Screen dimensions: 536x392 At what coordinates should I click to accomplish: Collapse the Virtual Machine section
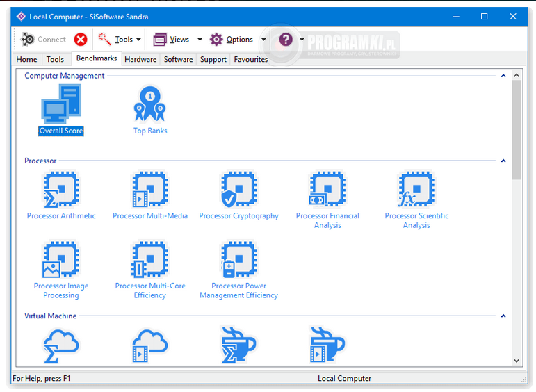coord(503,316)
